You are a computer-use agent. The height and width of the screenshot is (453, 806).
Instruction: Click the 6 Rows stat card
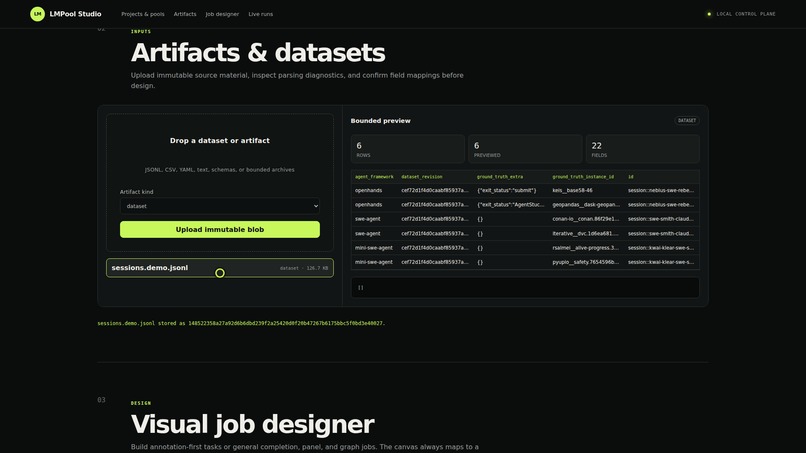[408, 149]
